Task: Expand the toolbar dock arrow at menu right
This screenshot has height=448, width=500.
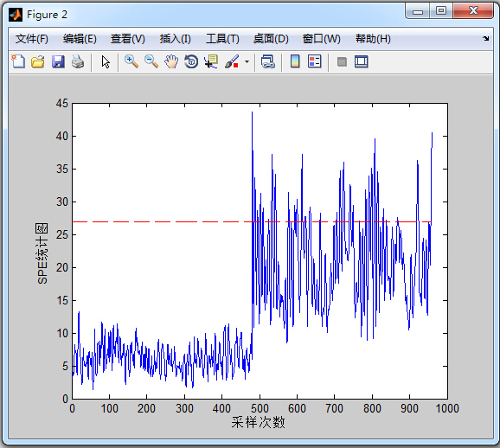Action: pos(485,39)
